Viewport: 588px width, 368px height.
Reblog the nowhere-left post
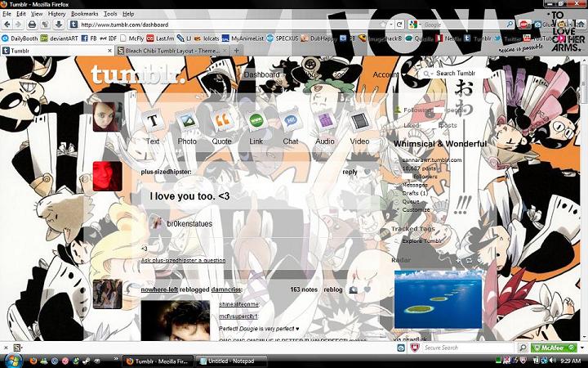point(333,289)
